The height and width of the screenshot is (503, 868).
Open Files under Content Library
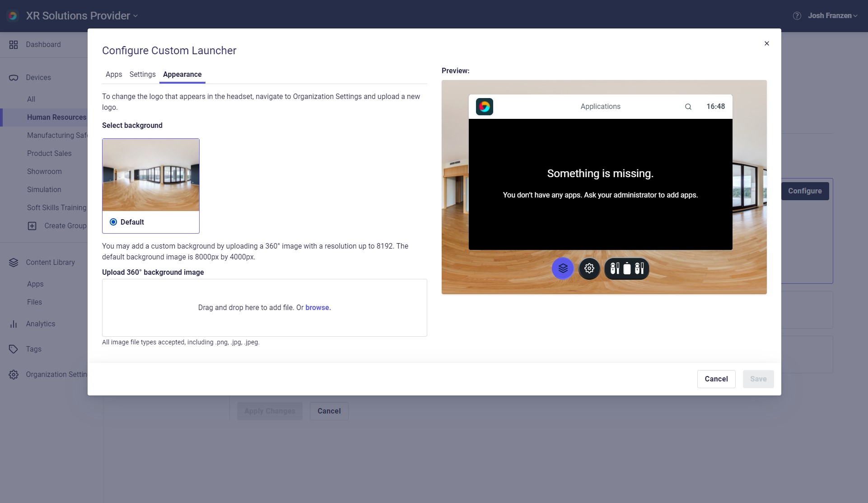34,302
